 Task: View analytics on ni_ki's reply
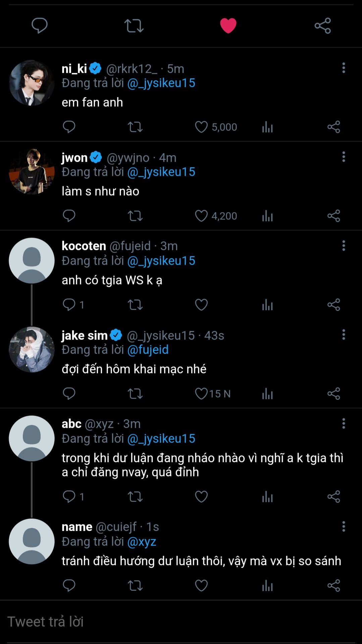coord(267,127)
